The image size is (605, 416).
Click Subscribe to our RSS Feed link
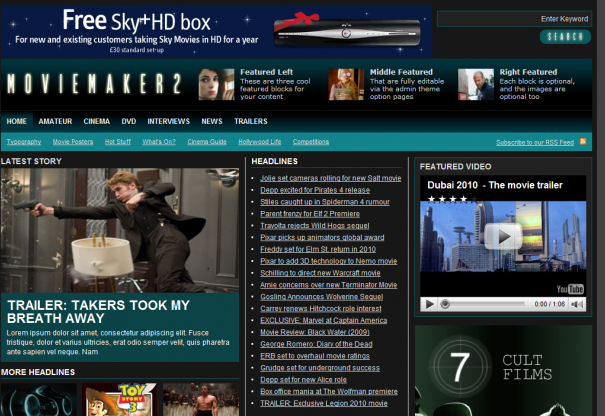point(535,142)
